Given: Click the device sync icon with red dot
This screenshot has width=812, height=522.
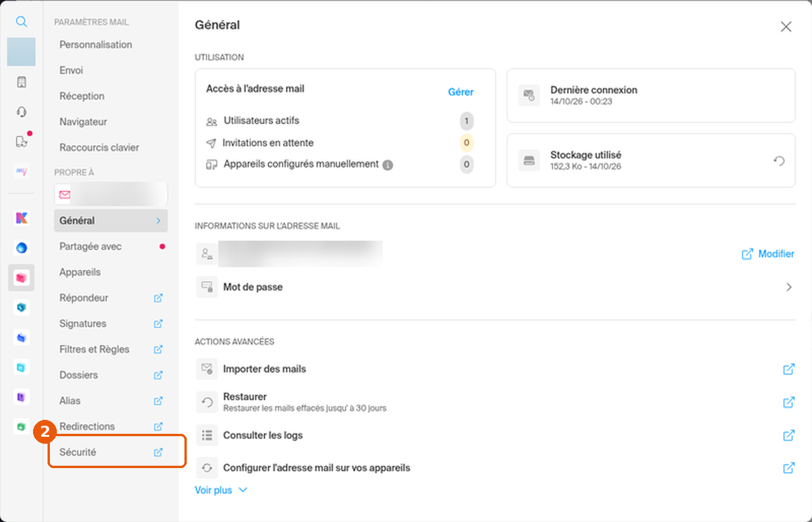Looking at the screenshot, I should point(22,141).
